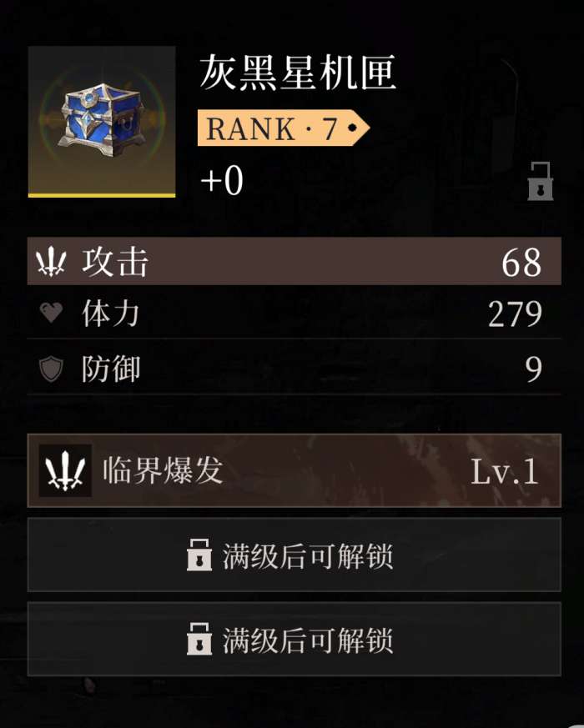
Task: Click the second 满级后可解锁 locked slot
Action: [295, 640]
